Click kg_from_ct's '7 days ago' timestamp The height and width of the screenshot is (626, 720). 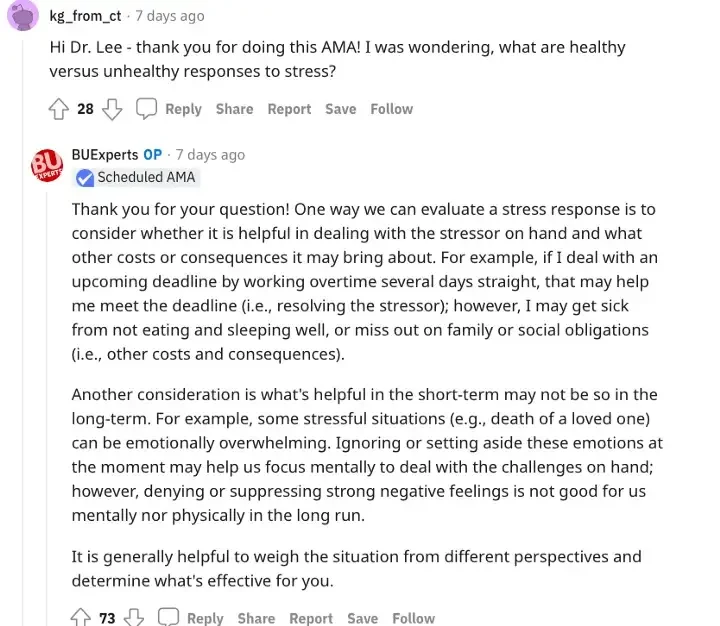[170, 16]
